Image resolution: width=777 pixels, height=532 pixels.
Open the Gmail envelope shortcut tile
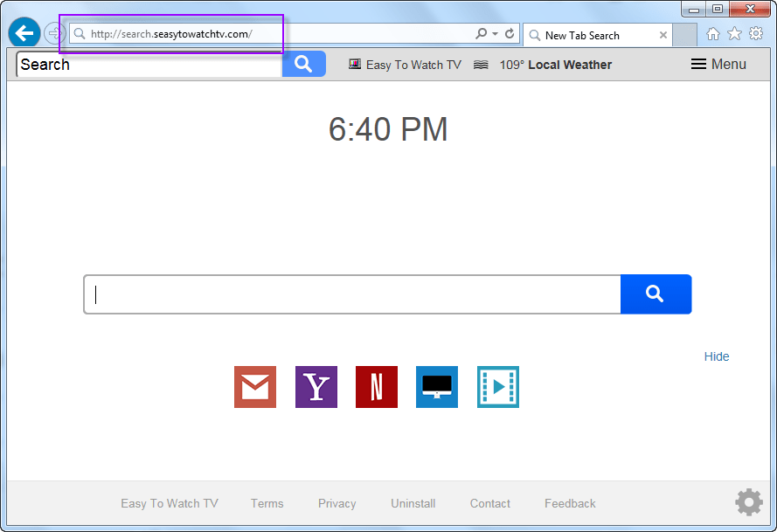tap(255, 387)
